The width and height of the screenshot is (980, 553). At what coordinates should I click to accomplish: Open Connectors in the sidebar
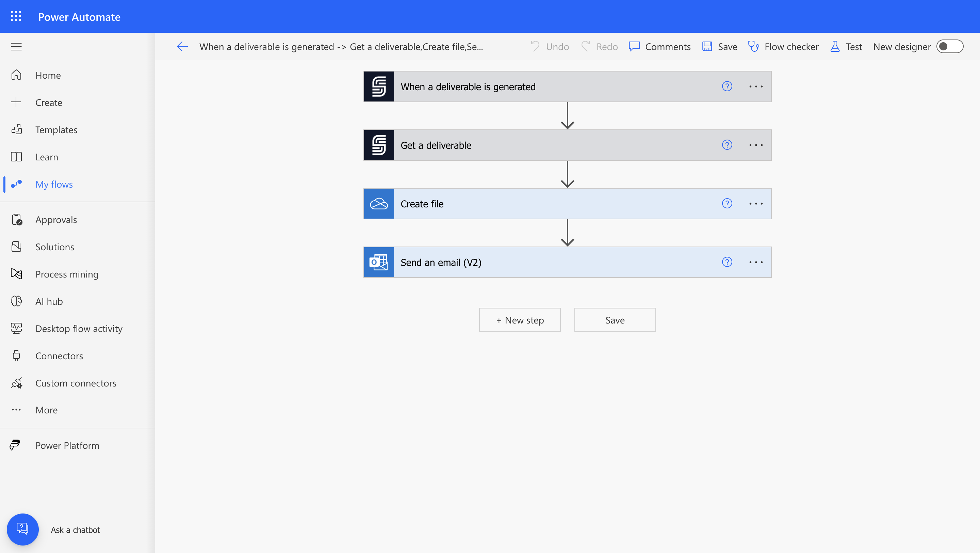pos(59,356)
